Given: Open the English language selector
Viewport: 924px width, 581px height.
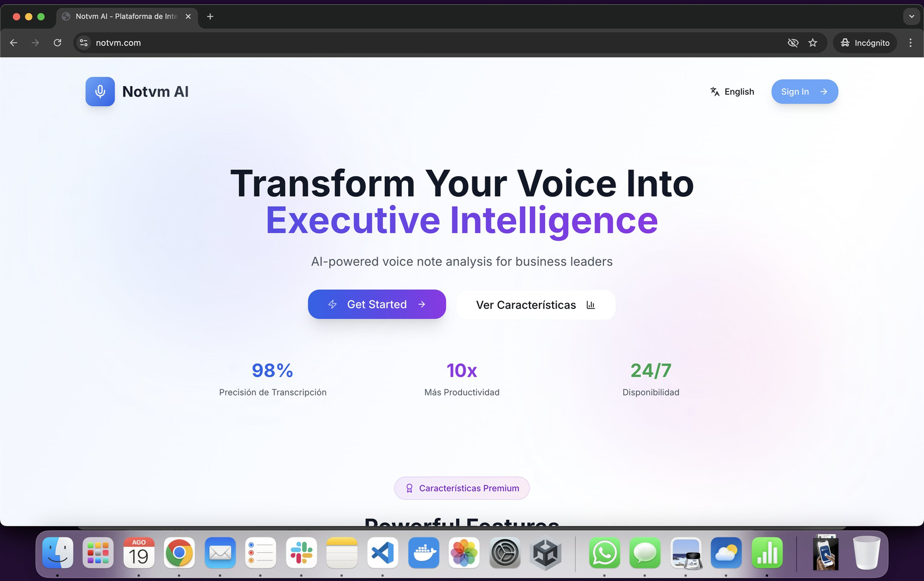Looking at the screenshot, I should [732, 91].
